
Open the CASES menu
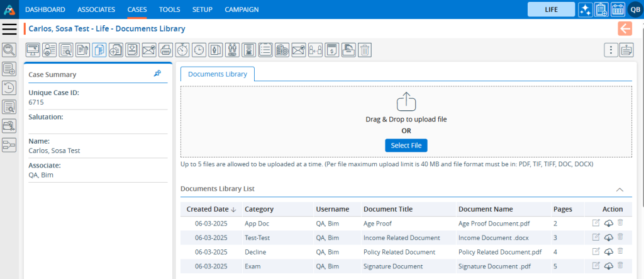137,9
